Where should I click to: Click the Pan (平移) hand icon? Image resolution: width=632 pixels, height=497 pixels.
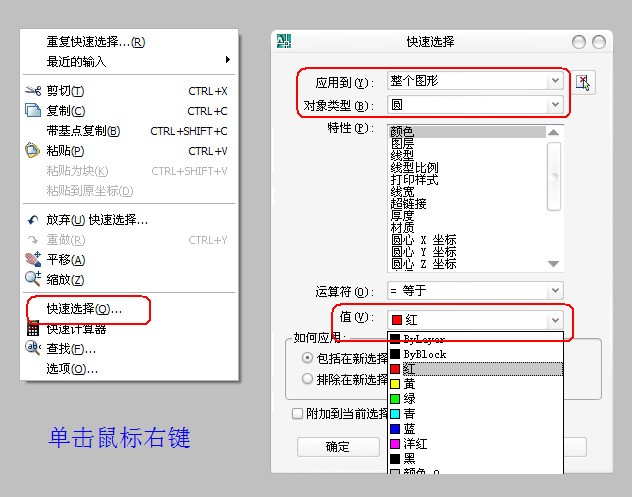(33, 259)
